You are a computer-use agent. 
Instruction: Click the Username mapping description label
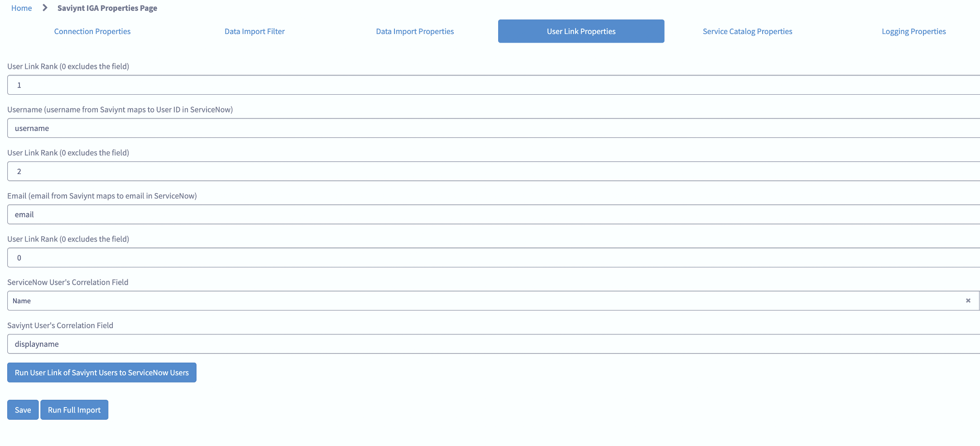(120, 110)
